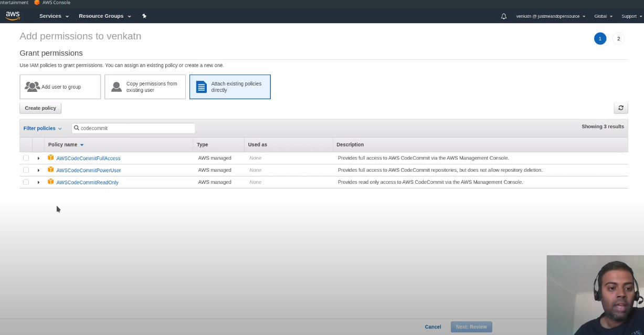
Task: Click the group people icon on Add user to group
Action: coord(33,87)
